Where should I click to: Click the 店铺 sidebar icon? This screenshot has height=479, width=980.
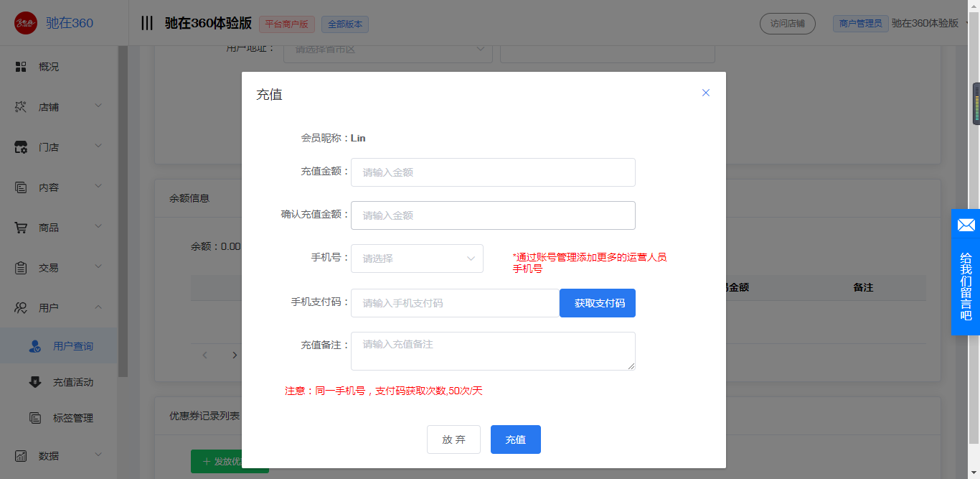coord(21,107)
